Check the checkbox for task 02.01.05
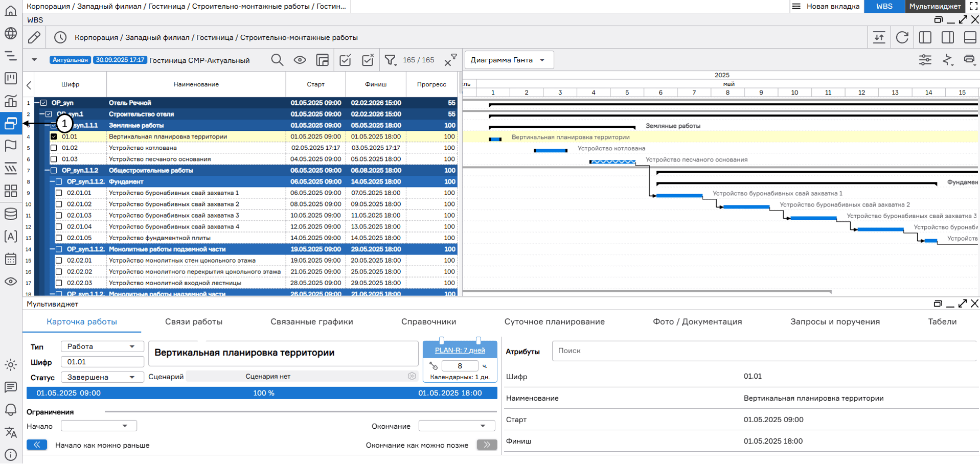This screenshot has width=980, height=464. [59, 238]
